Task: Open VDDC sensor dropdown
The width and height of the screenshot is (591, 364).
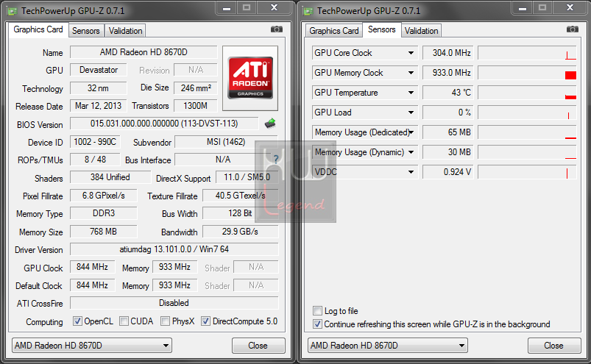Action: point(411,172)
